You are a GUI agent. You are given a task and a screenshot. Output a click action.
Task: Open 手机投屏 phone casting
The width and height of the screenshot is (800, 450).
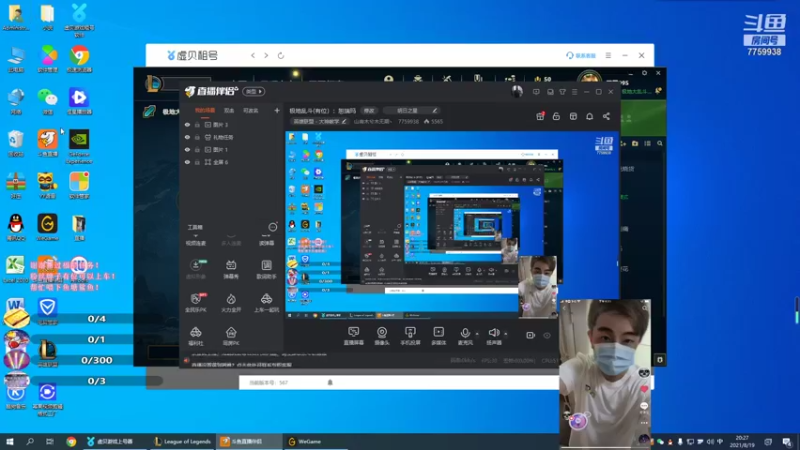[410, 336]
